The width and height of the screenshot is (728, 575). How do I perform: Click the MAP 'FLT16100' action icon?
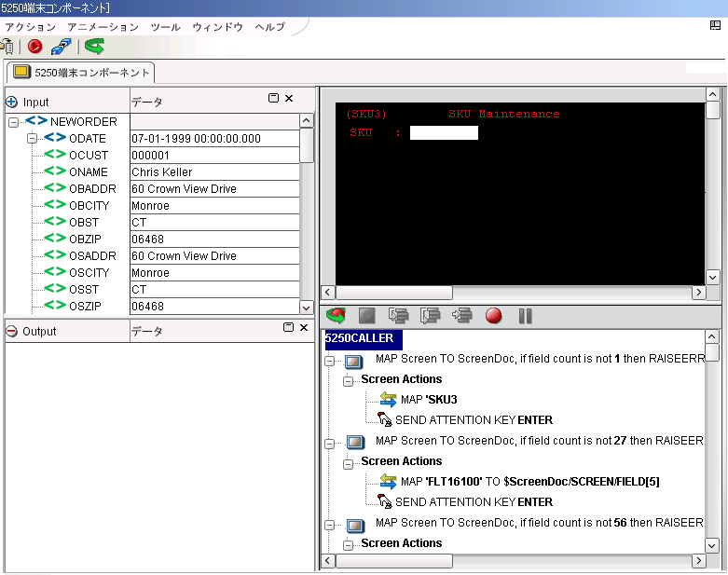click(x=388, y=481)
